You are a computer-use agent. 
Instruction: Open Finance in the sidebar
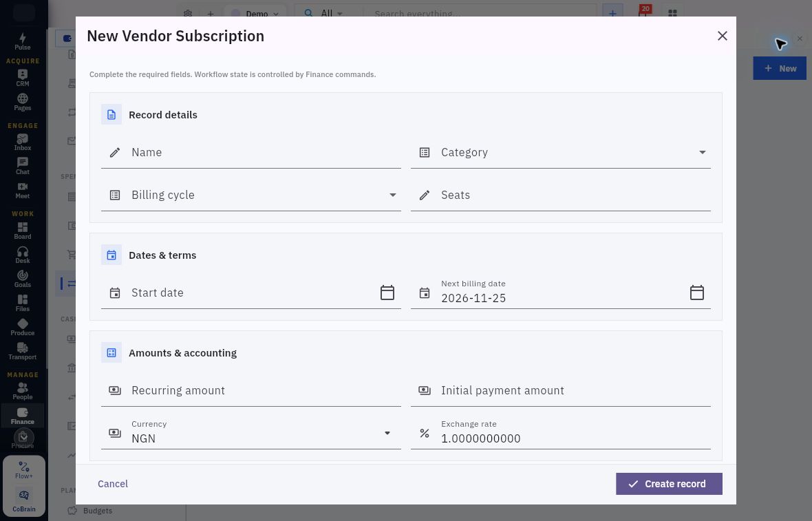22,416
